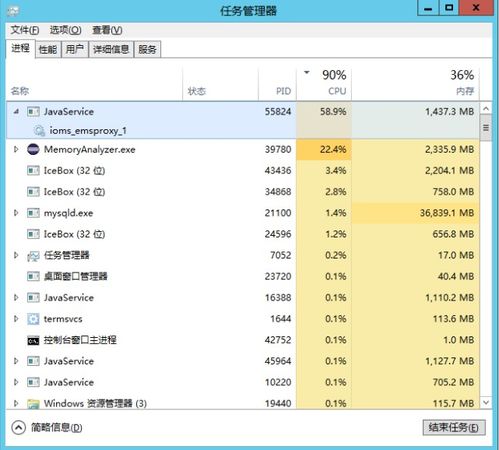The image size is (499, 450).
Task: Click the 2,335.9 MB memory value
Action: (449, 149)
